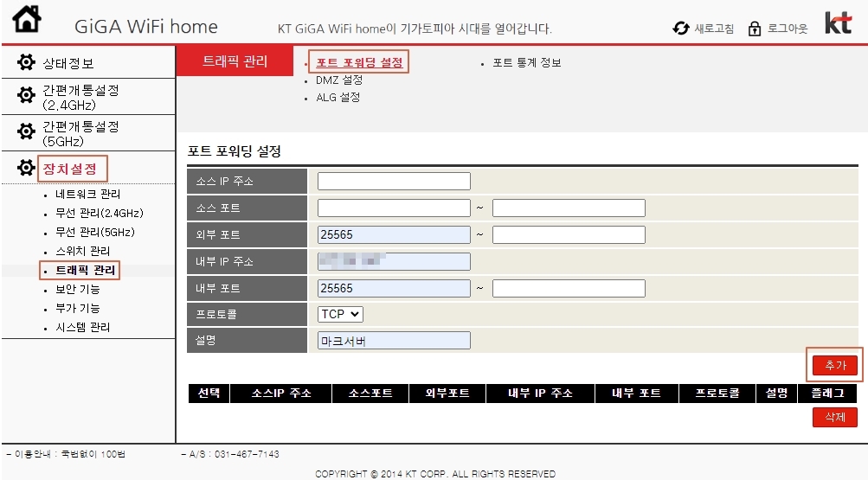Select 부가 기능 submenu

tap(78, 308)
